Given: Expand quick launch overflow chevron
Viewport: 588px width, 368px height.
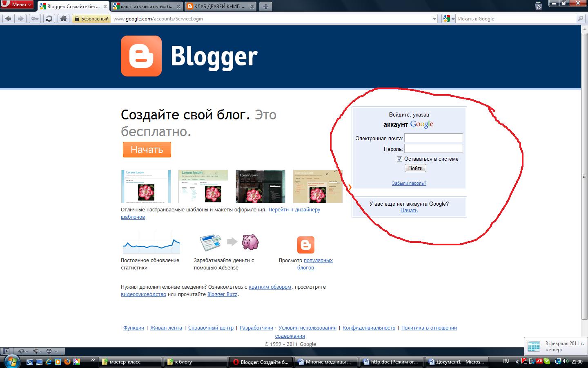Looking at the screenshot, I should tap(93, 360).
